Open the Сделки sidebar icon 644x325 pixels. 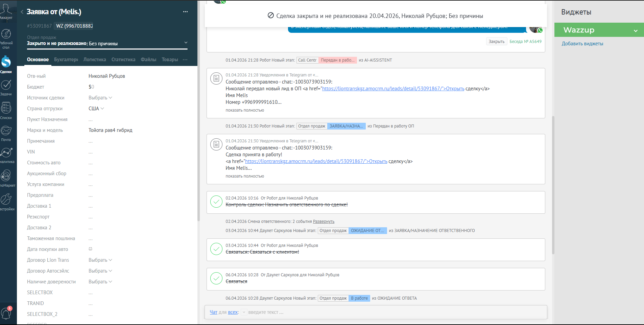click(6, 64)
